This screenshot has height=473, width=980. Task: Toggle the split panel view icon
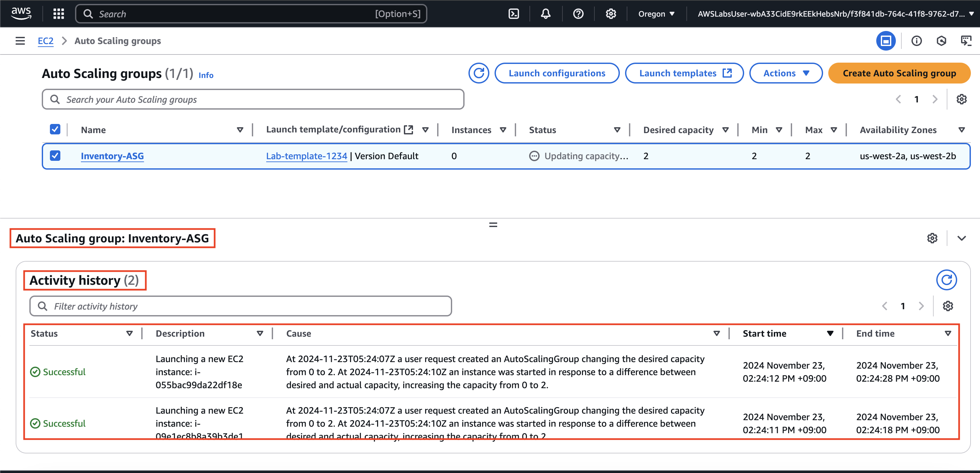click(886, 41)
